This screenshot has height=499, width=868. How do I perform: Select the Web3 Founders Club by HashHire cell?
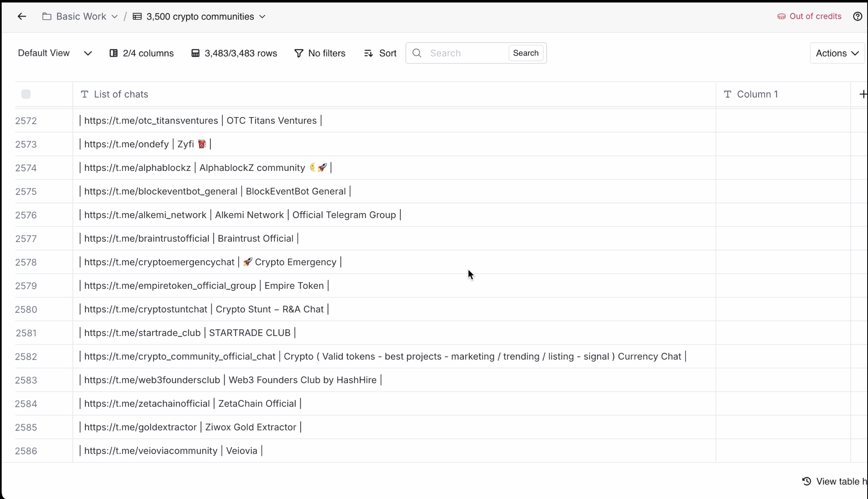(x=394, y=380)
